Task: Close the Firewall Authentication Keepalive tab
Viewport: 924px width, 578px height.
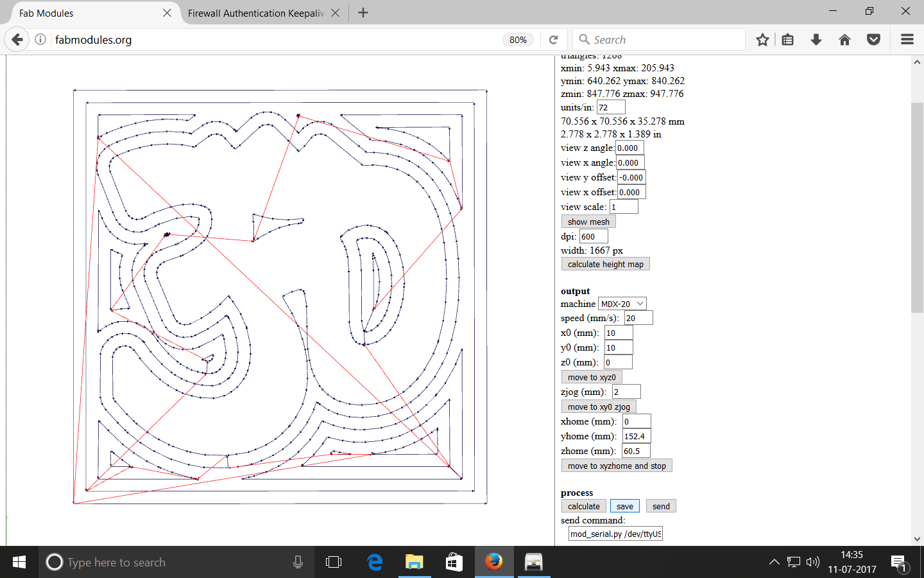Action: point(336,13)
